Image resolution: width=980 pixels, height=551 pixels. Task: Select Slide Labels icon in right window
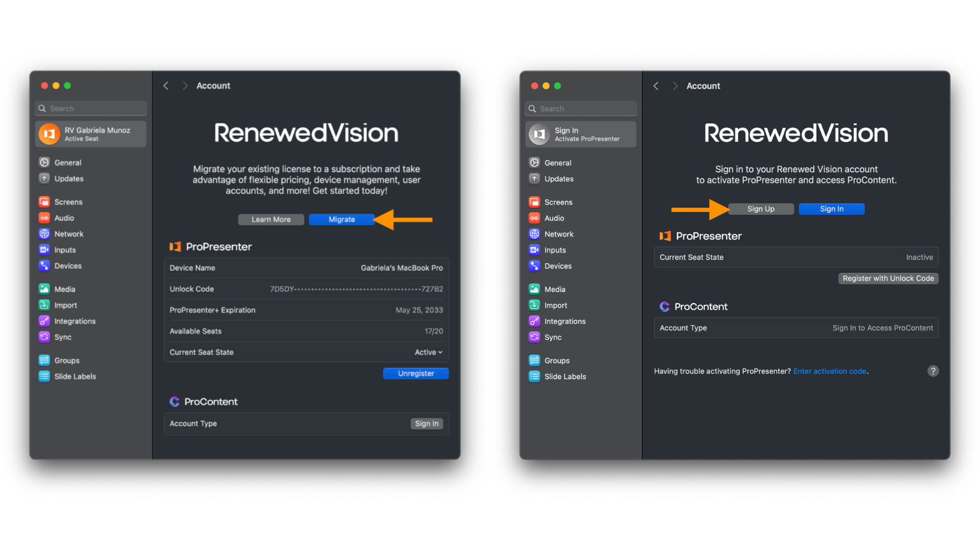534,377
